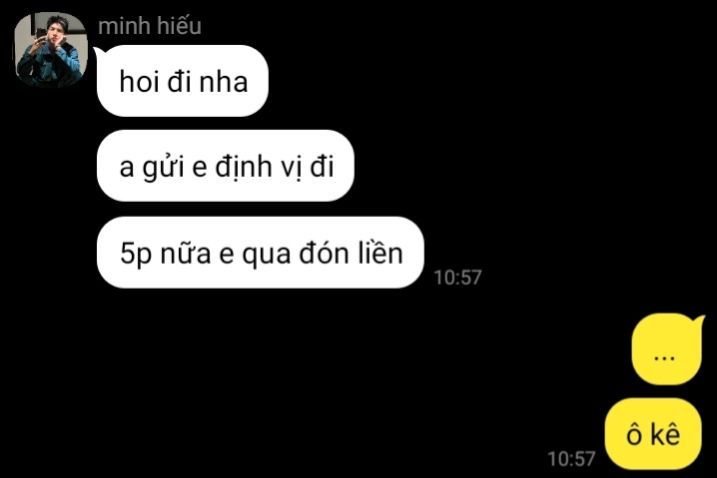Click the empty black chat background
This screenshot has height=478, width=717.
[x=503, y=137]
